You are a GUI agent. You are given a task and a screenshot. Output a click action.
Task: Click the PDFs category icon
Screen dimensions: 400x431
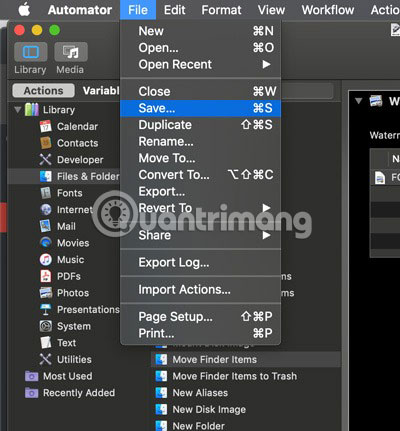(46, 276)
